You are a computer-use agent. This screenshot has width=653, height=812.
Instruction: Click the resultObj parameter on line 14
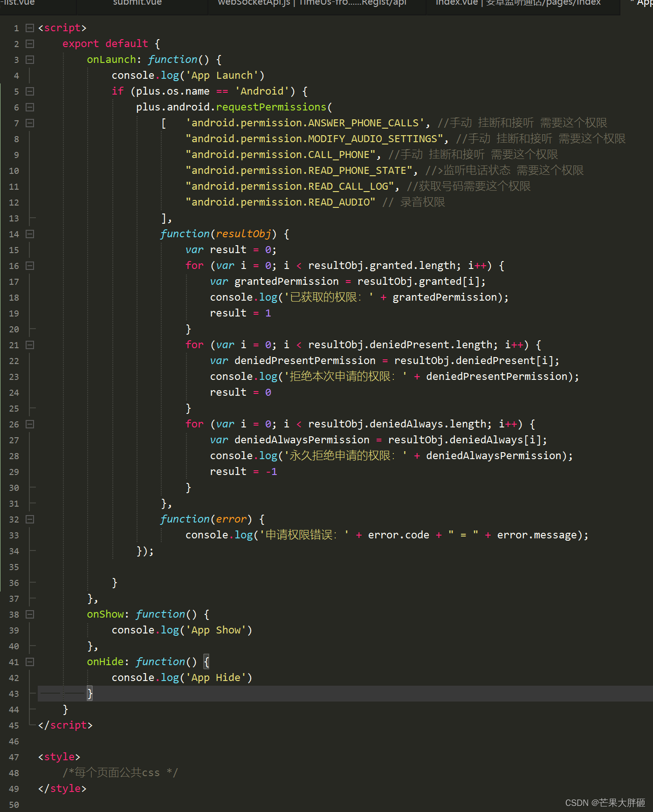(244, 234)
